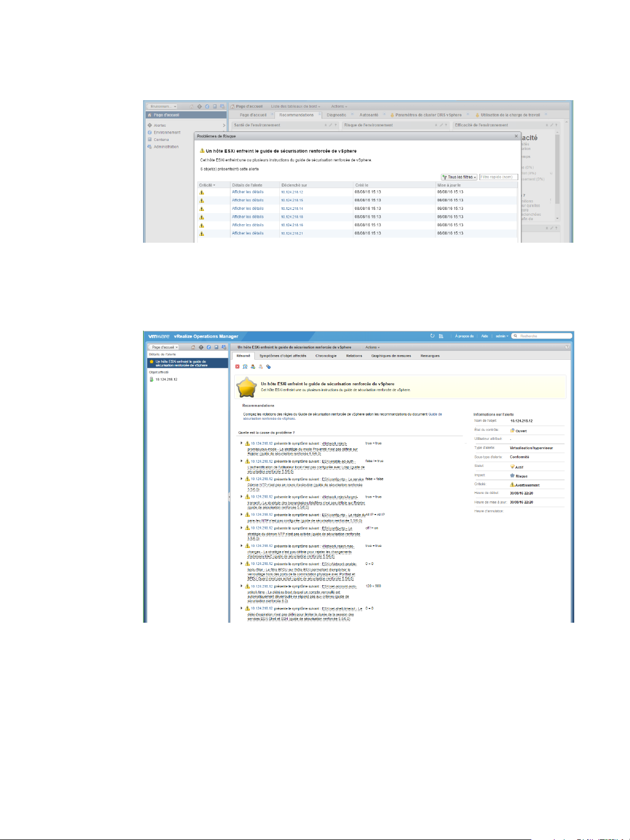Click the home icon in the lower window's navigation bar
Screen dimensions: 630x840
[x=193, y=347]
